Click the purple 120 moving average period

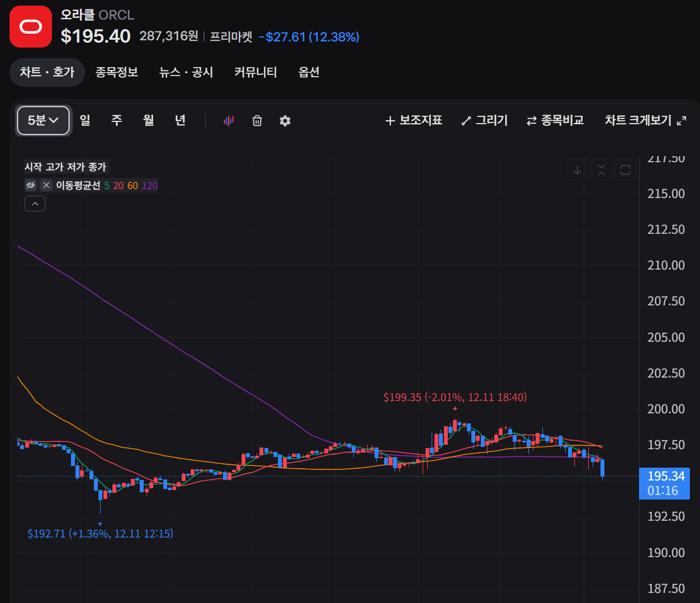[149, 186]
